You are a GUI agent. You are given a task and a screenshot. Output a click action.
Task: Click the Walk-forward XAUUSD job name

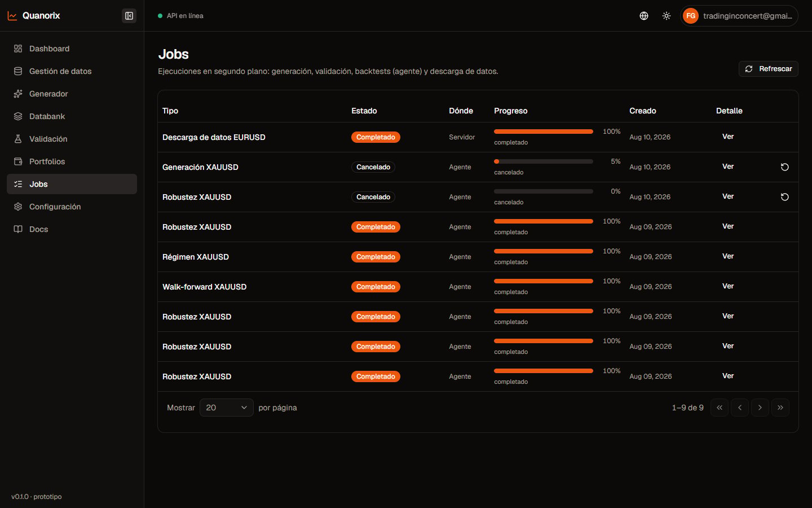tap(205, 287)
